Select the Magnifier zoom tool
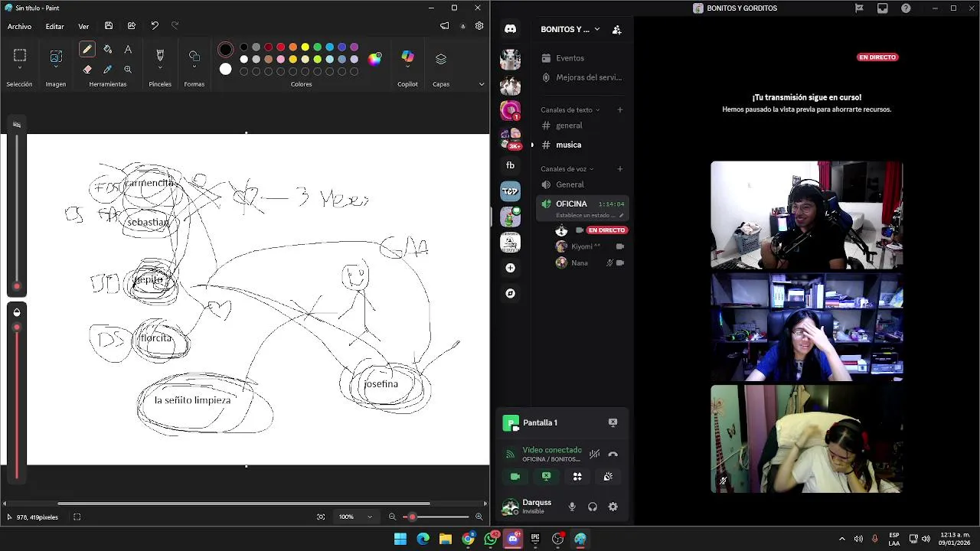 (128, 69)
